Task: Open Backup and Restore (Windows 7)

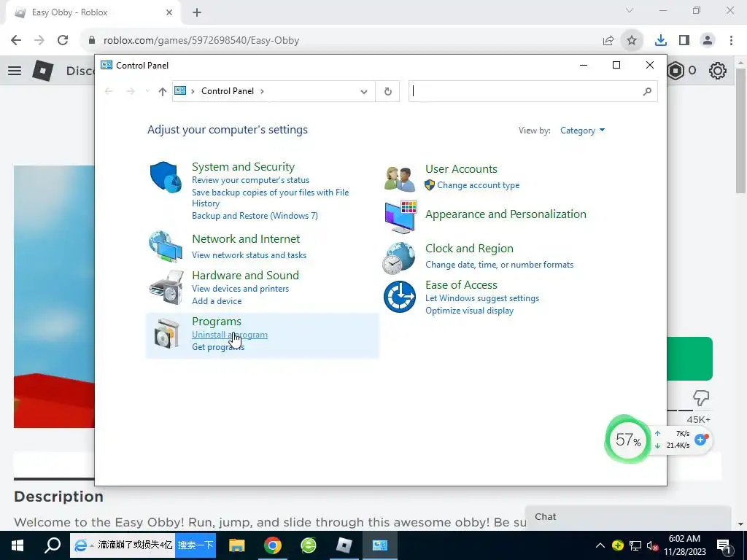Action: (x=255, y=216)
